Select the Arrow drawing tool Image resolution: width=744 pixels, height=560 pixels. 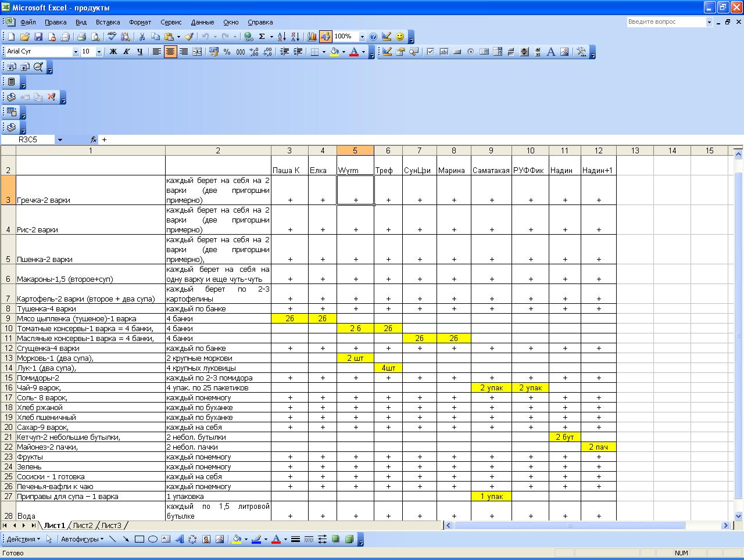tap(126, 539)
